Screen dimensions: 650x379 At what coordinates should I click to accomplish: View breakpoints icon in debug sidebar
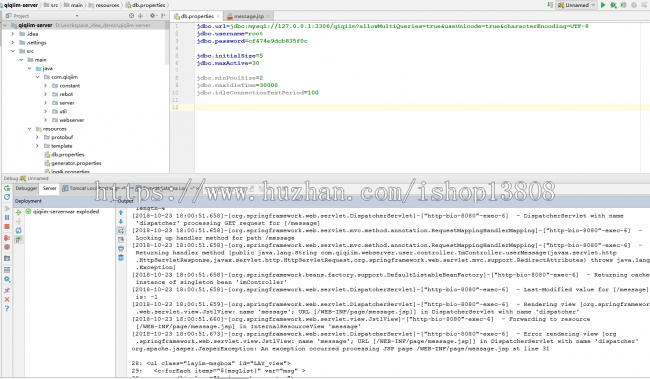point(7,238)
